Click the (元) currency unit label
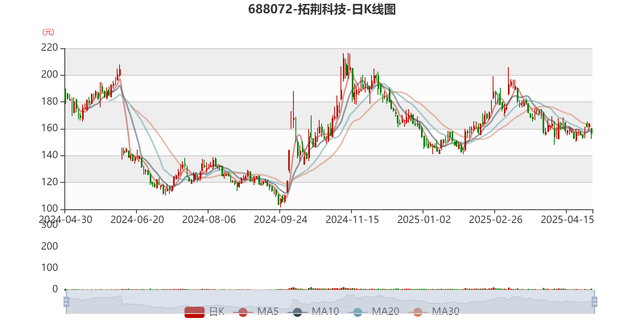Viewport: 644px width, 322px height. (48, 32)
